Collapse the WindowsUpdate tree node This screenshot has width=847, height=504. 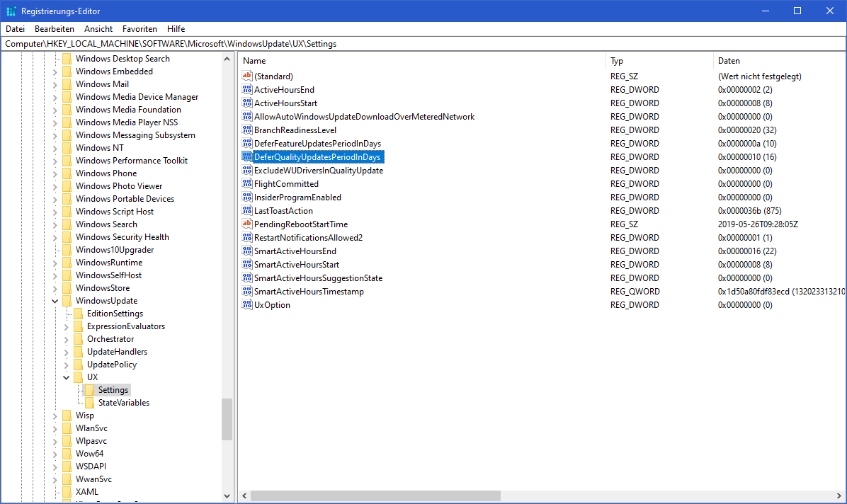pos(55,301)
